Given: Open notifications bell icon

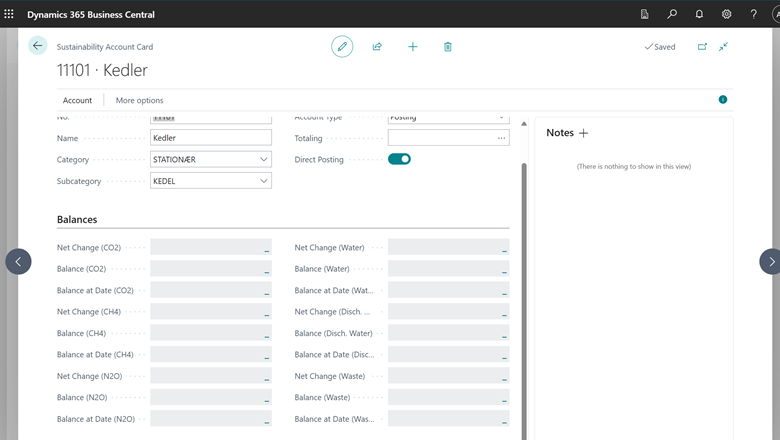Looking at the screenshot, I should tap(699, 14).
